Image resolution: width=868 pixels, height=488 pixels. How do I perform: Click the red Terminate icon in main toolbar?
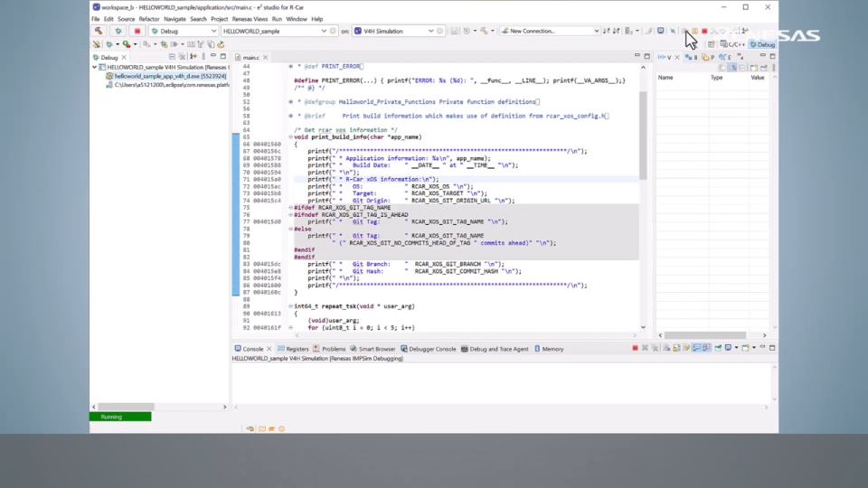point(704,31)
